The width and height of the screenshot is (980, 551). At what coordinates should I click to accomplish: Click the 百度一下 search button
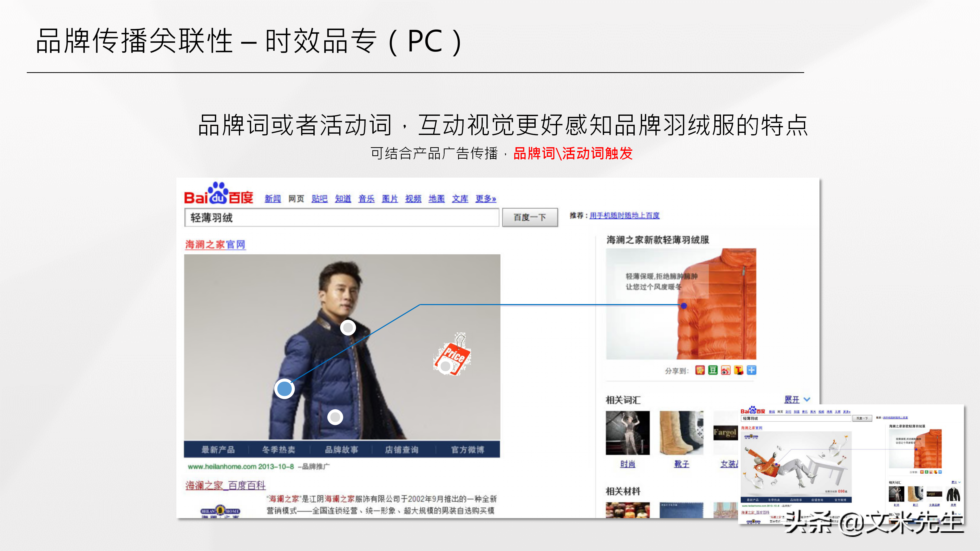click(530, 218)
